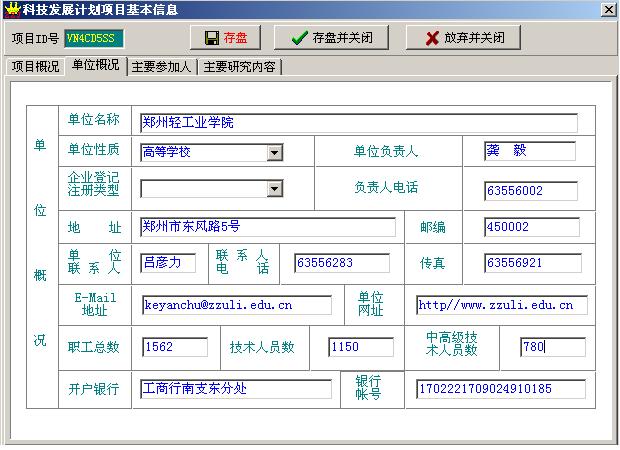Select the 邮编 postal code field

pyautogui.click(x=530, y=227)
